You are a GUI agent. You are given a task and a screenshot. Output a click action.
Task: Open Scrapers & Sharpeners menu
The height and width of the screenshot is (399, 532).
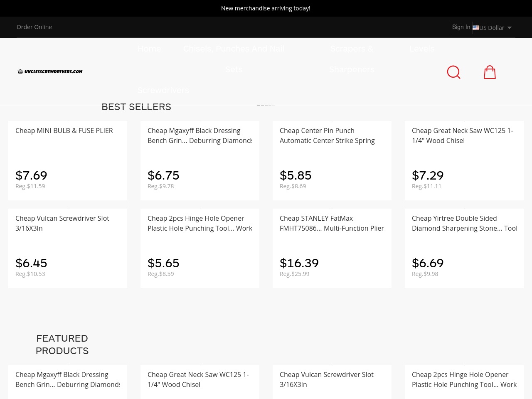pos(352,59)
